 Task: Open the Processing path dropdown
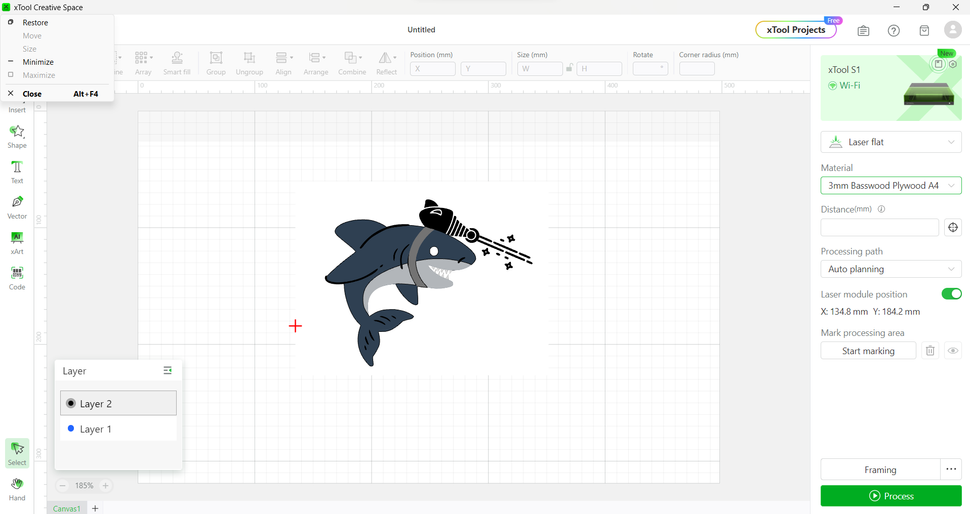tap(891, 269)
